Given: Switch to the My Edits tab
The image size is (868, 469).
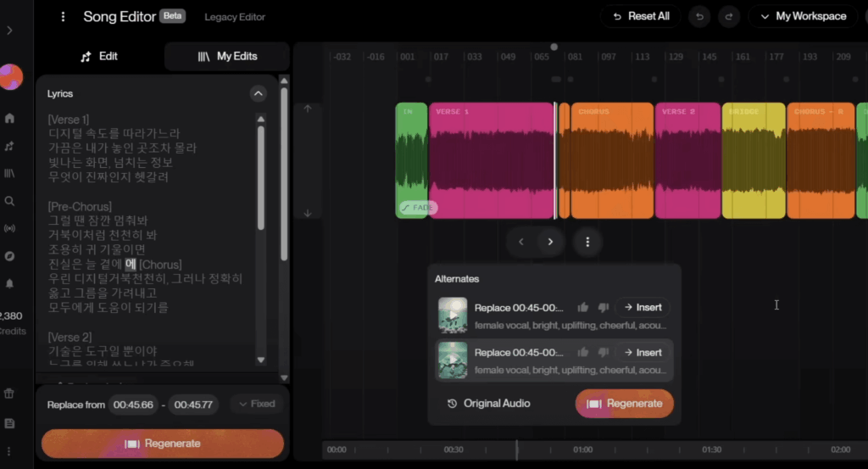Looking at the screenshot, I should [x=227, y=57].
